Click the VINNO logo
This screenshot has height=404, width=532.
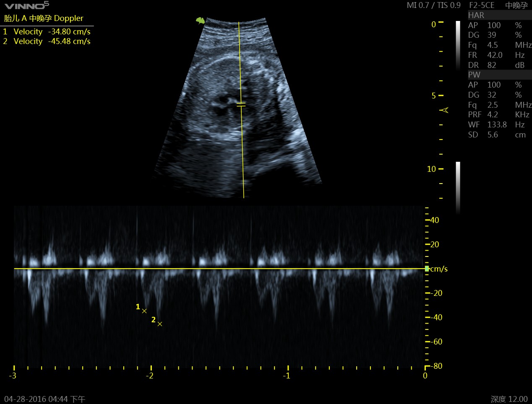coord(26,6)
